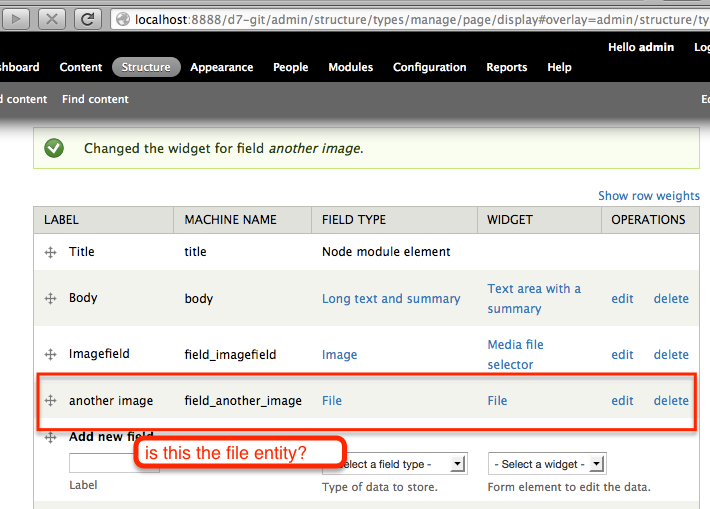710x509 pixels.
Task: Edit the Imagefield field
Action: 622,355
